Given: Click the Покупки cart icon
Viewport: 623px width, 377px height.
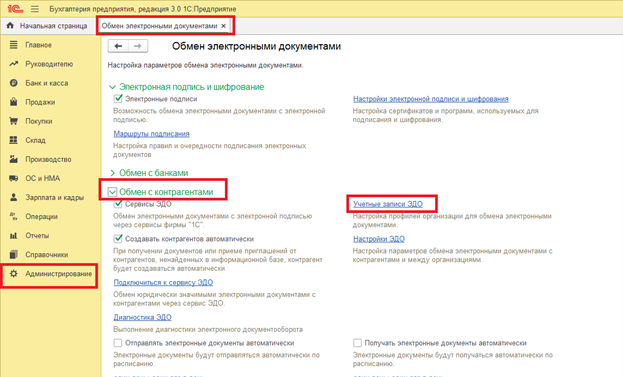Looking at the screenshot, I should click(14, 121).
